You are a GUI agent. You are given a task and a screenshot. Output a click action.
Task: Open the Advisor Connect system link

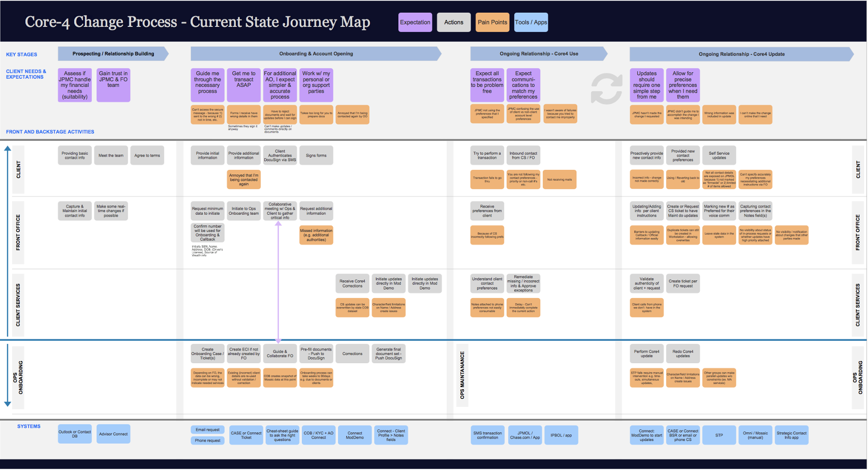[x=113, y=434]
